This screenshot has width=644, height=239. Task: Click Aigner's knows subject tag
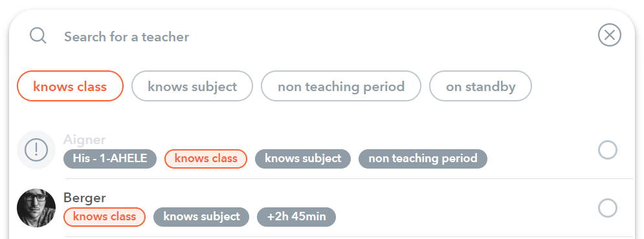pyautogui.click(x=303, y=159)
